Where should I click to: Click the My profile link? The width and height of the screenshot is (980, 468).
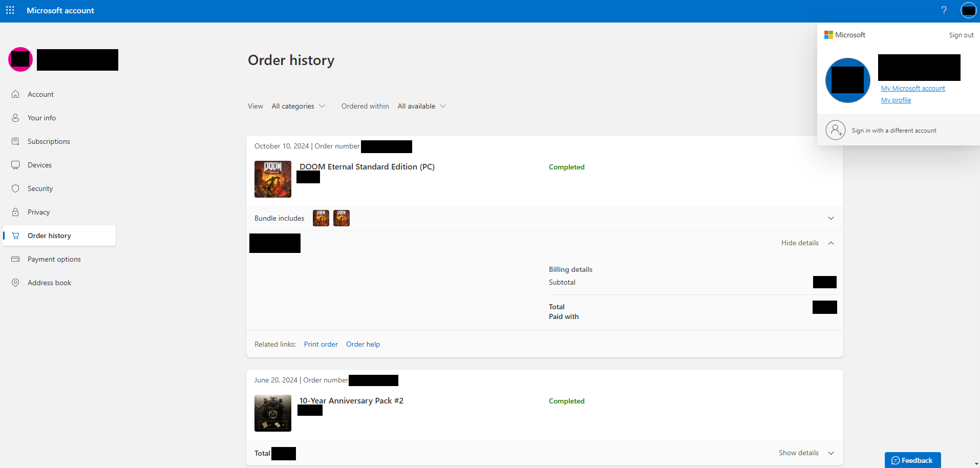tap(896, 100)
